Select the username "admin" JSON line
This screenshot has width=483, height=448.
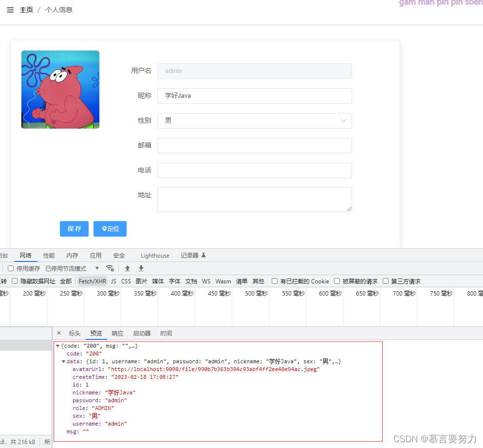click(100, 424)
